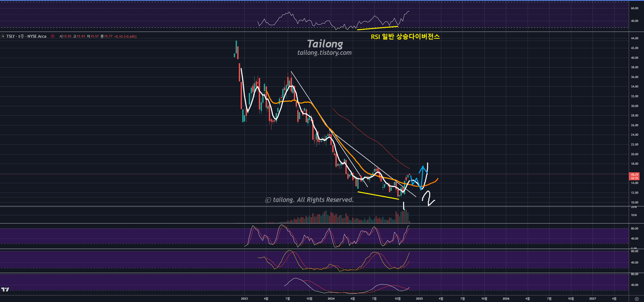This screenshot has width=644, height=302.
Task: Click the 60.00 level on RSI scale
Action: coord(635,8)
